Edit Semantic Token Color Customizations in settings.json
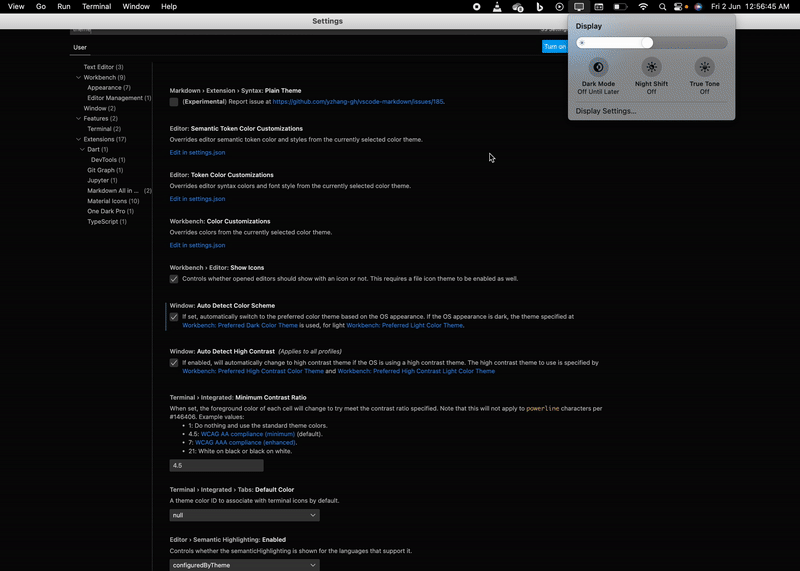This screenshot has width=800, height=571. click(197, 153)
